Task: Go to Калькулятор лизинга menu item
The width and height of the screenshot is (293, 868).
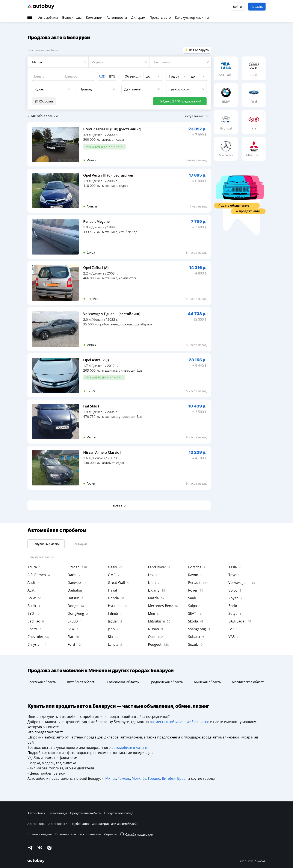Action: click(192, 18)
